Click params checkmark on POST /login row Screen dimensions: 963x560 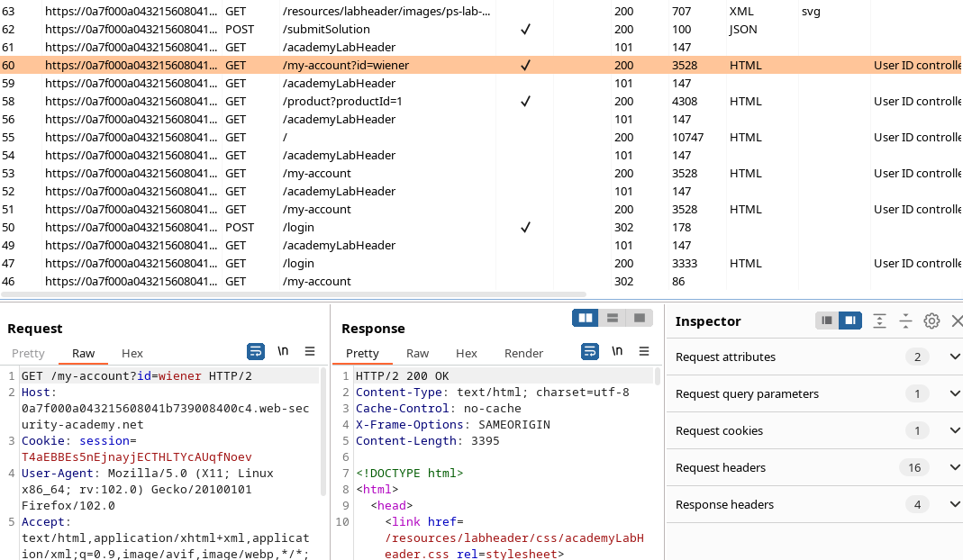pyautogui.click(x=525, y=227)
